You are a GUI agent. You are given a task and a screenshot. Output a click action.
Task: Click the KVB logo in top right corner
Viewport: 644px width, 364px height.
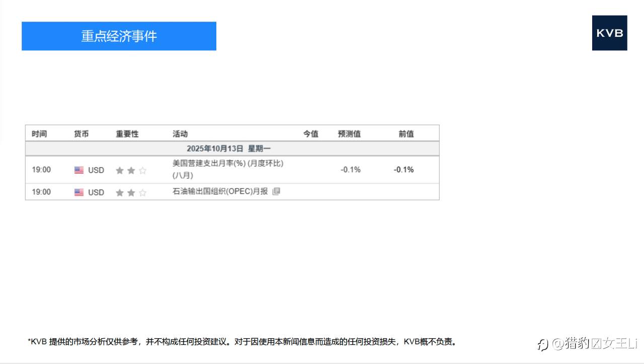(609, 34)
